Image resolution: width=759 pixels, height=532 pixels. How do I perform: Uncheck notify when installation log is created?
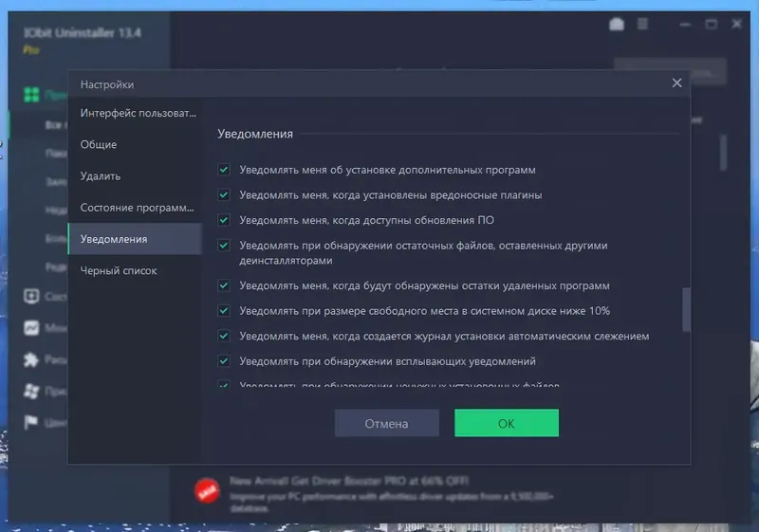pos(224,336)
